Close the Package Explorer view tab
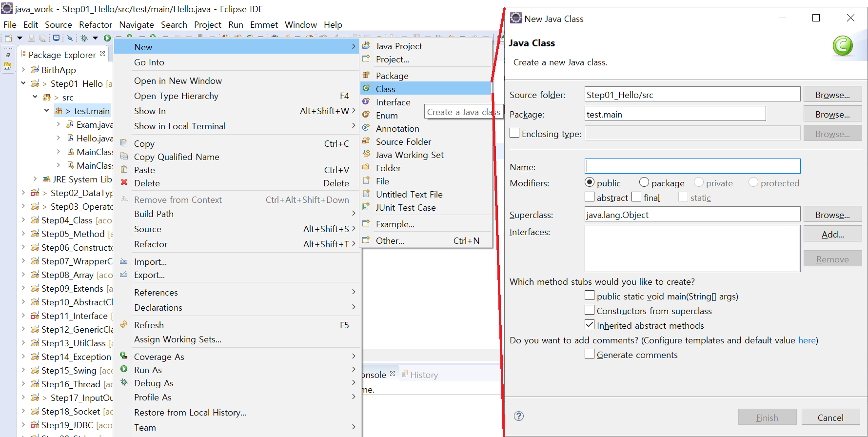 tap(102, 54)
